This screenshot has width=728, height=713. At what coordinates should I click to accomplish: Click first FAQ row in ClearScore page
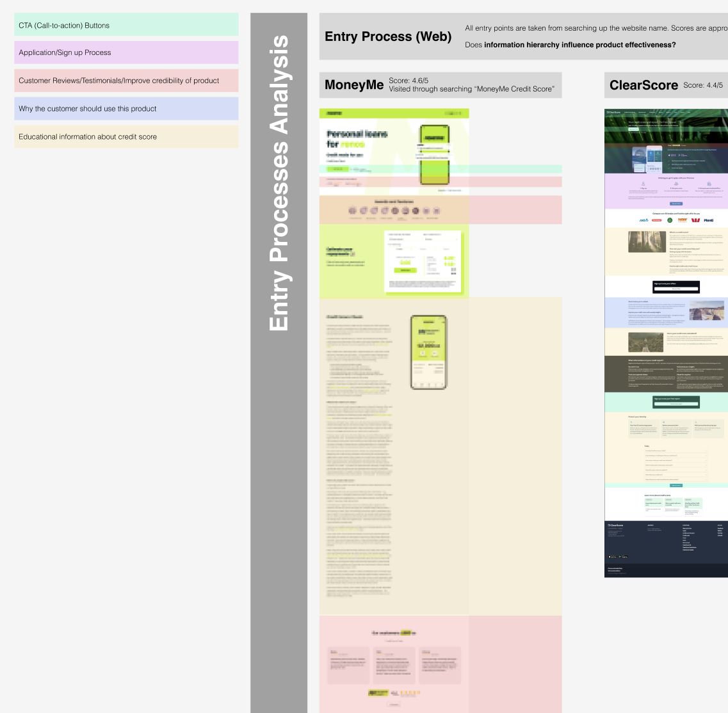(x=676, y=451)
